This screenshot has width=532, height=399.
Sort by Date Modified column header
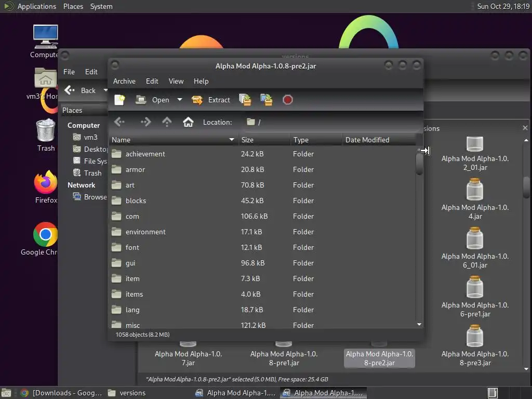(x=379, y=140)
